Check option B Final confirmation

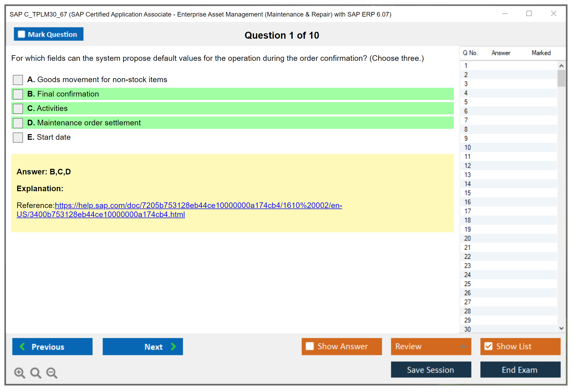tap(18, 94)
